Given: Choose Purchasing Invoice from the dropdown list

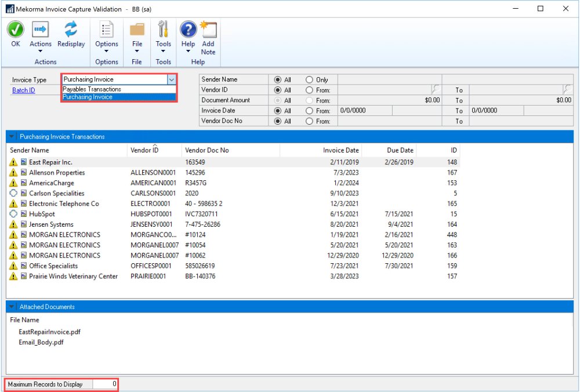Looking at the screenshot, I should click(88, 97).
